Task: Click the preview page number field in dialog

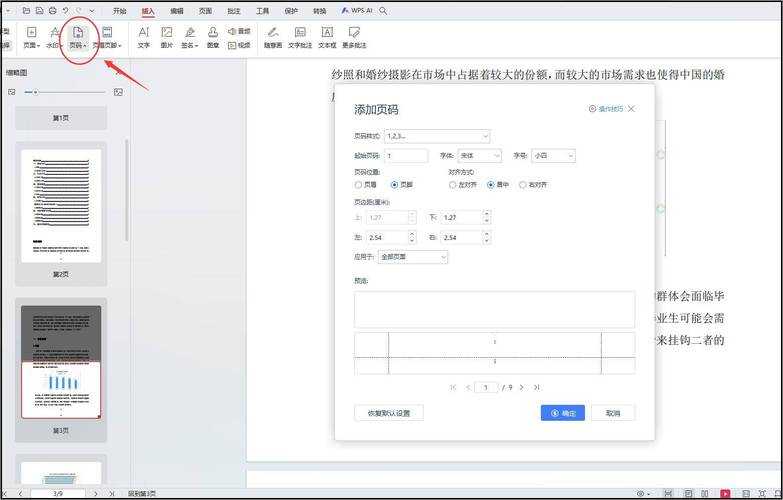Action: (x=486, y=388)
